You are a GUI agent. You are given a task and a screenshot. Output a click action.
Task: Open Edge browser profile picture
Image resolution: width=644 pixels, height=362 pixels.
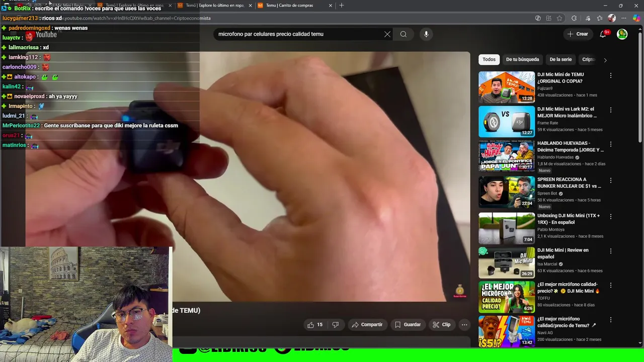[612, 18]
